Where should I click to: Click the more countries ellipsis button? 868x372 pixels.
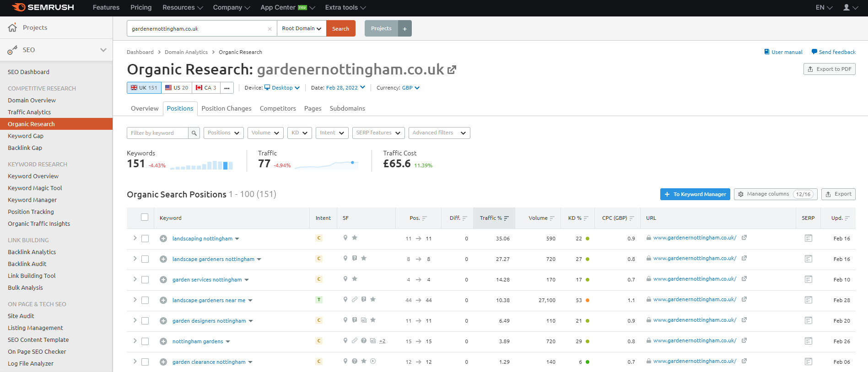tap(227, 88)
